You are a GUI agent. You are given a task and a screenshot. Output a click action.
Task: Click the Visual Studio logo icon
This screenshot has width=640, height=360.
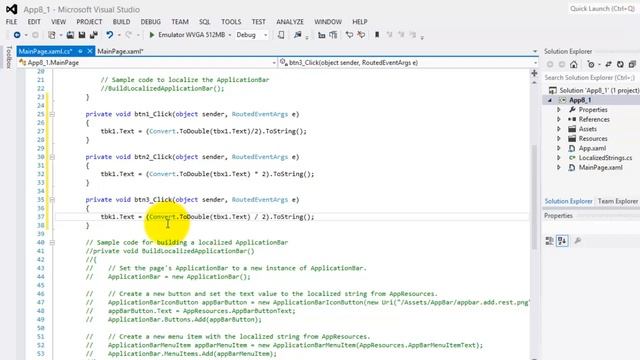pyautogui.click(x=11, y=9)
